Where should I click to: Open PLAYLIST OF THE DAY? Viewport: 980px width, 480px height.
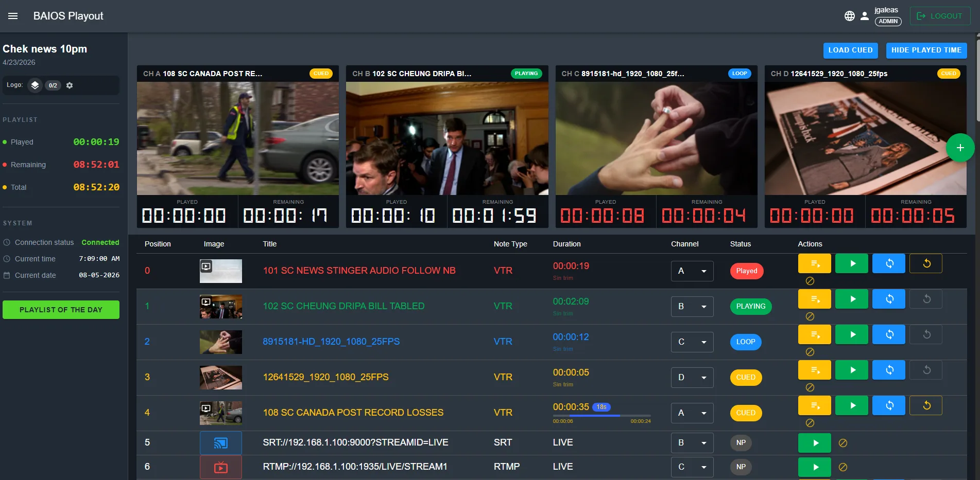pyautogui.click(x=61, y=310)
